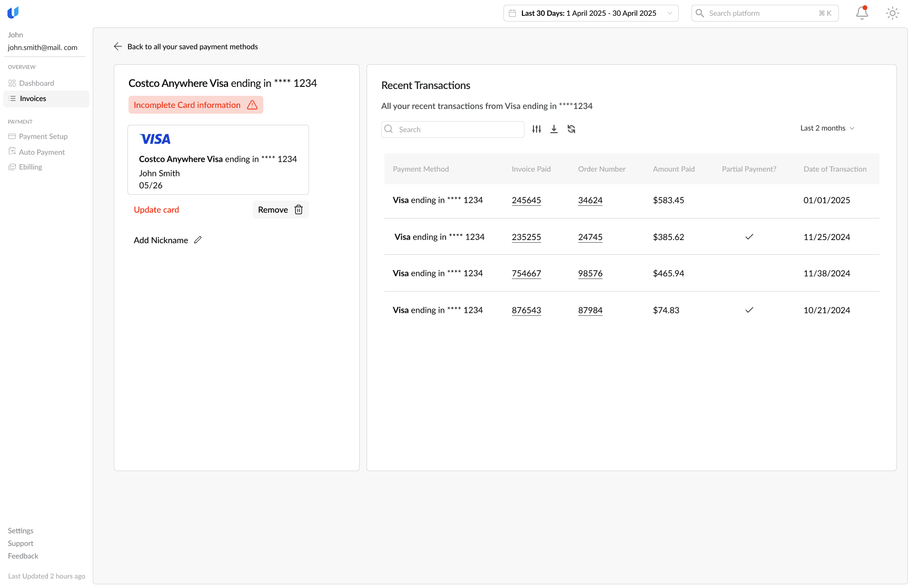This screenshot has width=910, height=588.
Task: Download transactions using the download icon
Action: (x=554, y=129)
